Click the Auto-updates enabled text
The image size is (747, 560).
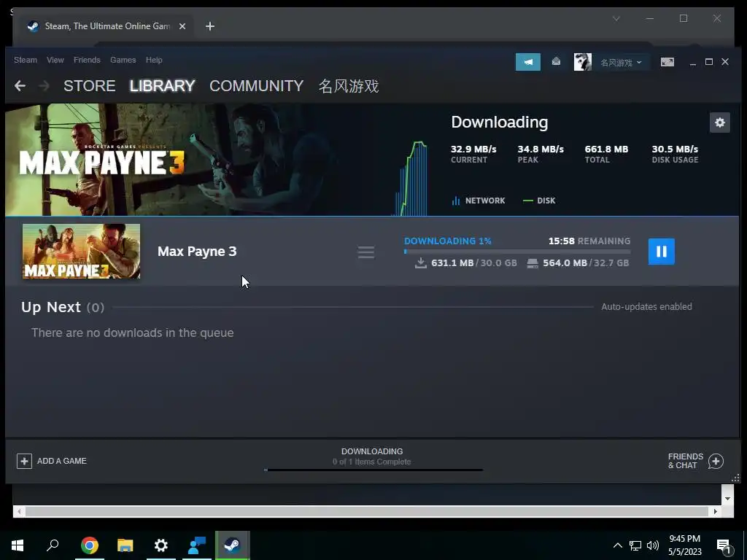pyautogui.click(x=646, y=307)
